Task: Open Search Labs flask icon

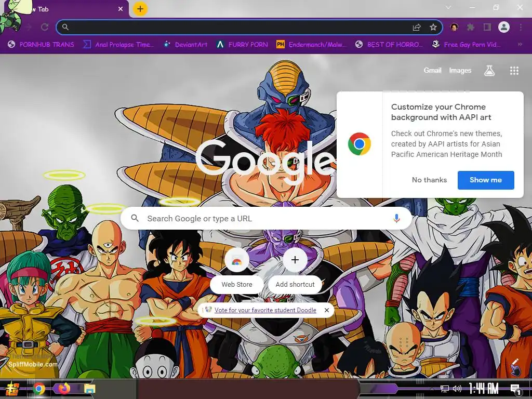Action: [x=489, y=71]
